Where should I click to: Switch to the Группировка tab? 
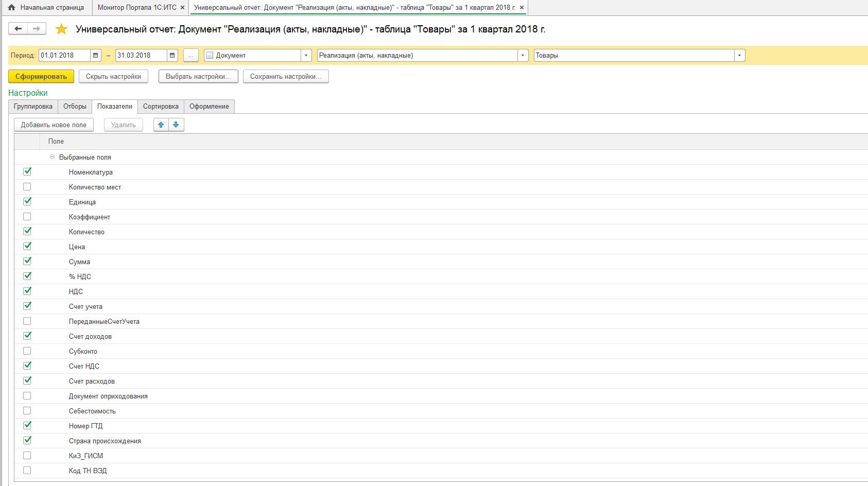tap(33, 107)
